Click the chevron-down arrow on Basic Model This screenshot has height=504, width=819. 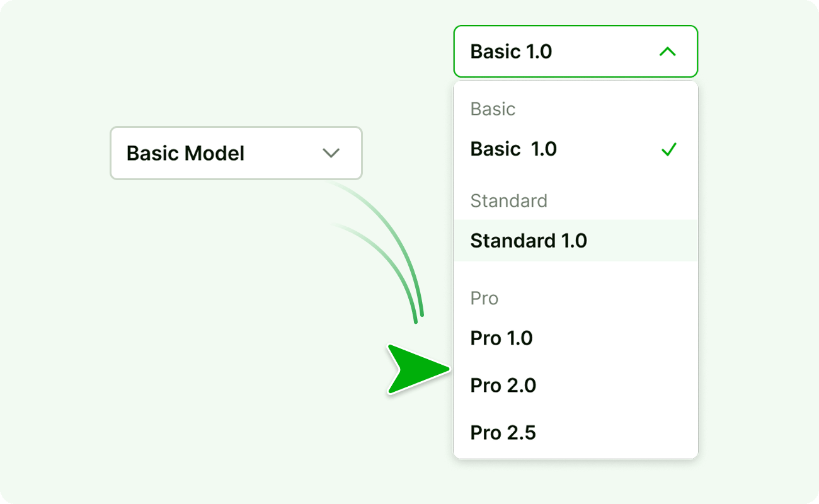pos(331,153)
